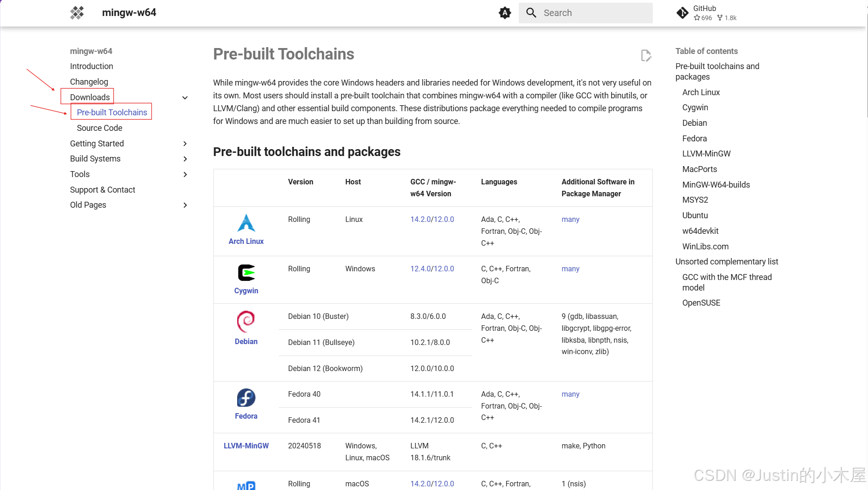Click the '20240518' version cell
Image resolution: width=868 pixels, height=490 pixels.
(x=304, y=446)
